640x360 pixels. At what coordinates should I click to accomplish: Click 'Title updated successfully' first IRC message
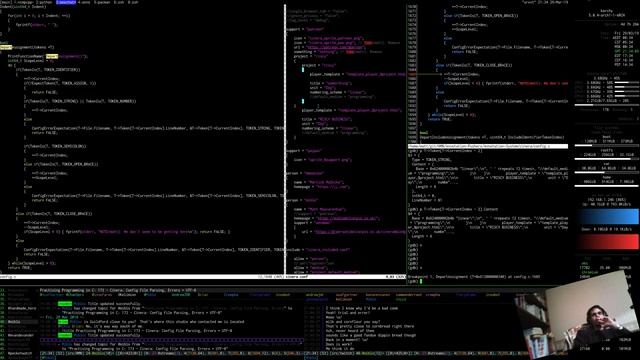(x=114, y=304)
